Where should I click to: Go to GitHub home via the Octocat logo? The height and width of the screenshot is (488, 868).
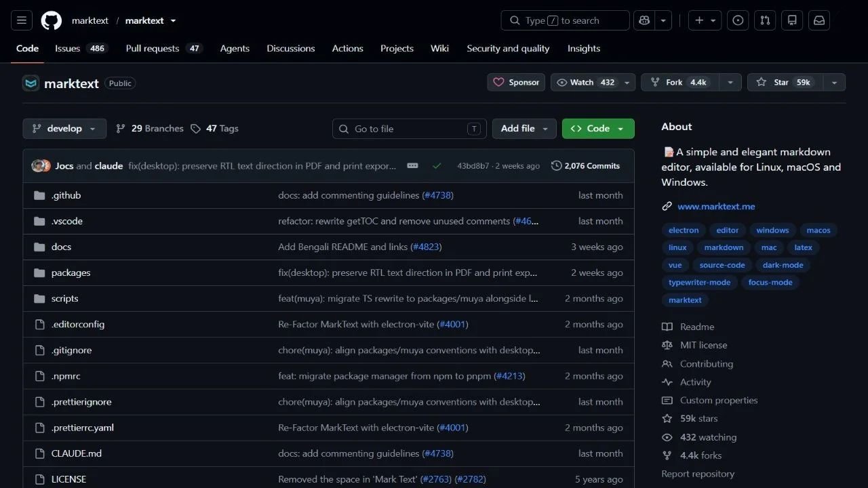pos(52,20)
